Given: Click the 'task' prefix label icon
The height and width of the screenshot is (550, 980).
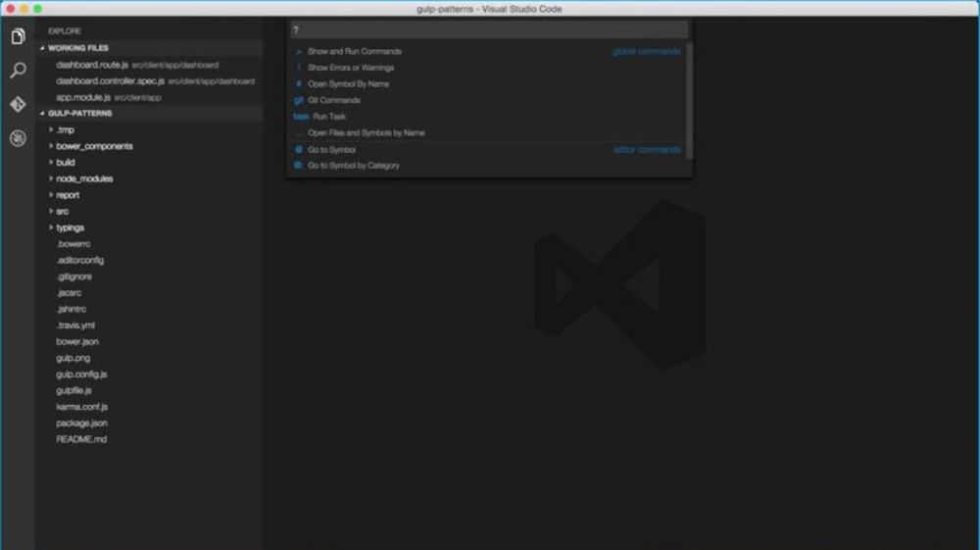Looking at the screenshot, I should click(301, 117).
